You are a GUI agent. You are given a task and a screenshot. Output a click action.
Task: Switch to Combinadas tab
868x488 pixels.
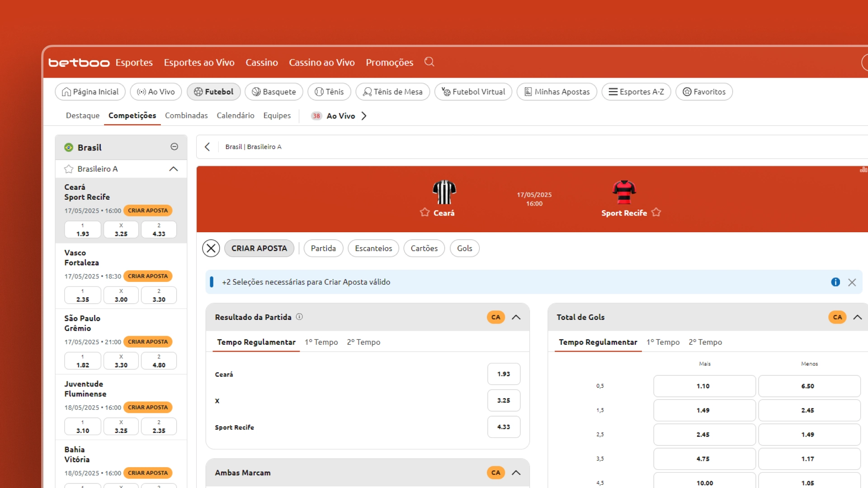point(186,116)
